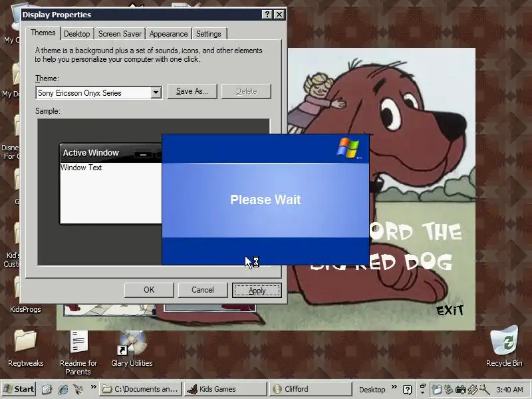The width and height of the screenshot is (532, 399).
Task: Switch to the Kids Games taskbar button
Action: pos(225,389)
